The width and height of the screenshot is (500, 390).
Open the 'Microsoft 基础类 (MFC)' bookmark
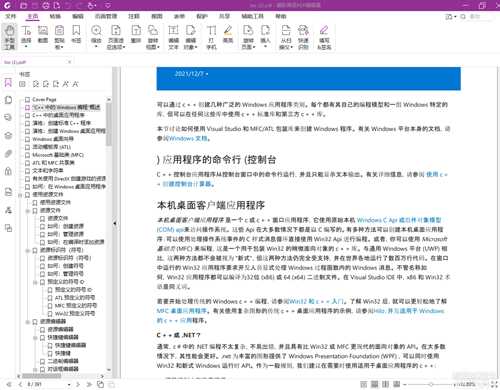(x=58, y=155)
